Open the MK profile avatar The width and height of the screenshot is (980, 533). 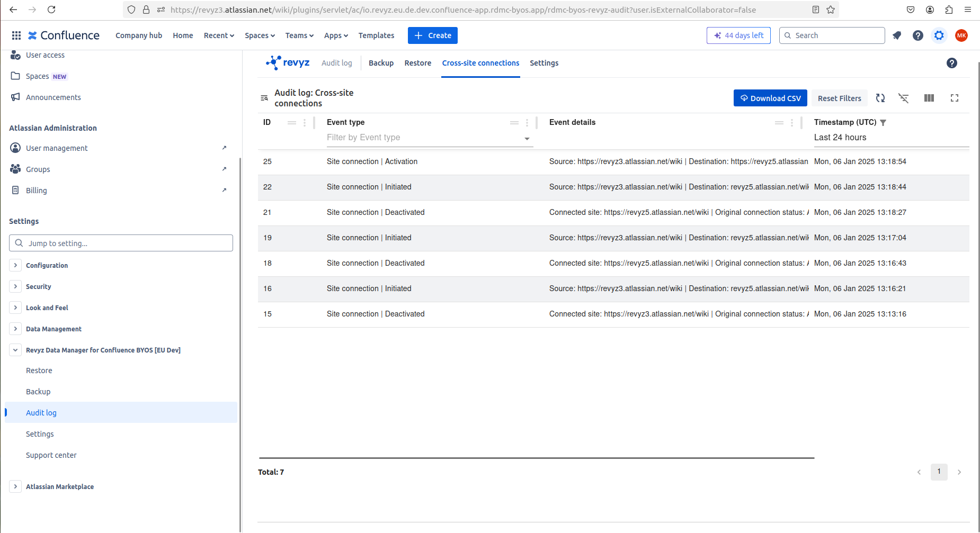961,35
